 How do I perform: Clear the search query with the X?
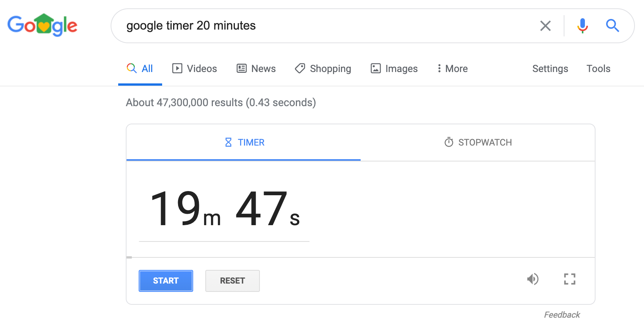546,26
